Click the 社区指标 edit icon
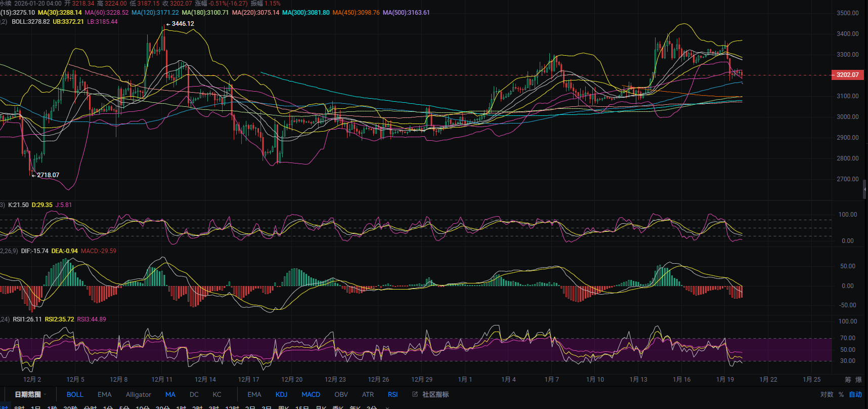 [x=415, y=394]
